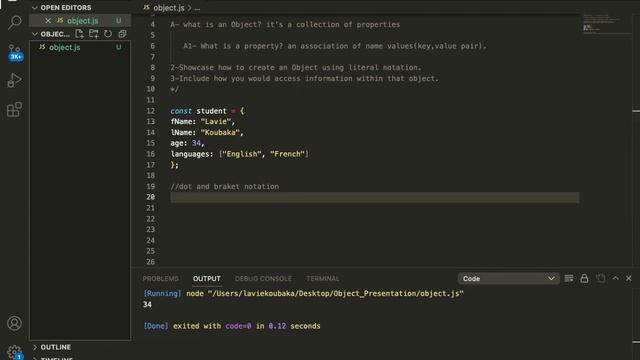The height and width of the screenshot is (360, 640).
Task: Open the Search view in activity bar
Action: coord(15,22)
